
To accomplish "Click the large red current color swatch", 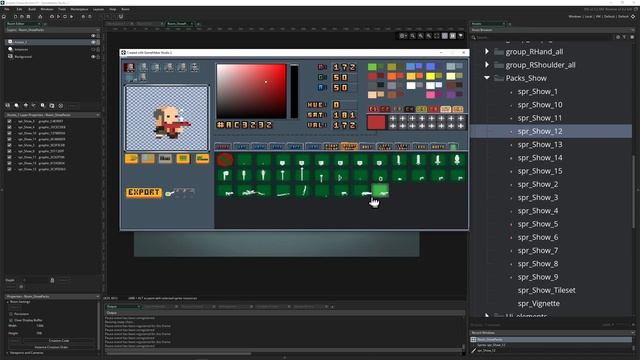I will 376,122.
